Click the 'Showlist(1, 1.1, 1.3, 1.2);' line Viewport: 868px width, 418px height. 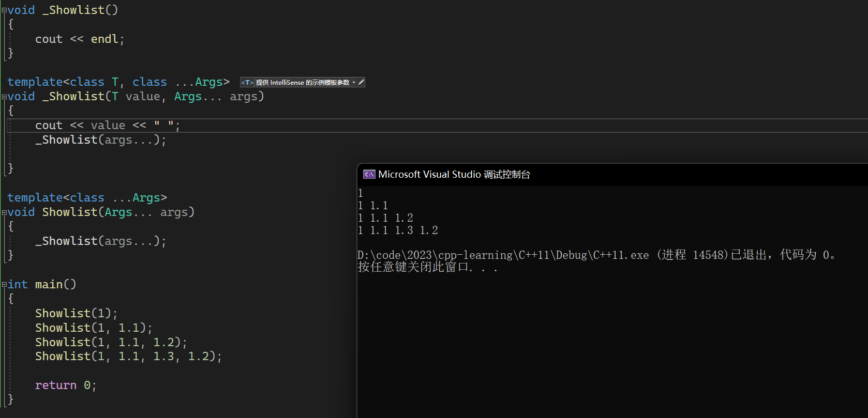pyautogui.click(x=128, y=357)
